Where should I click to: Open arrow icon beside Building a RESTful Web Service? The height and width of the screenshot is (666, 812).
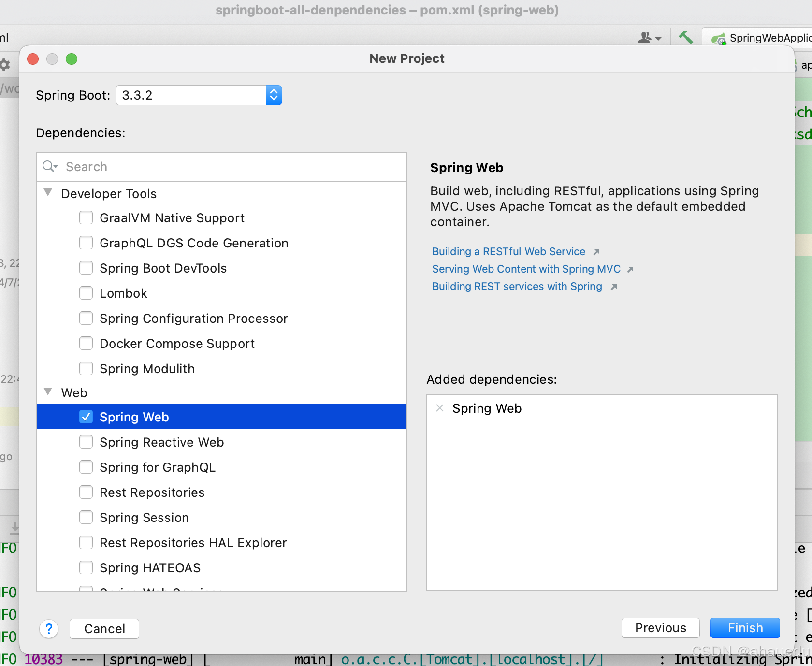tap(596, 252)
